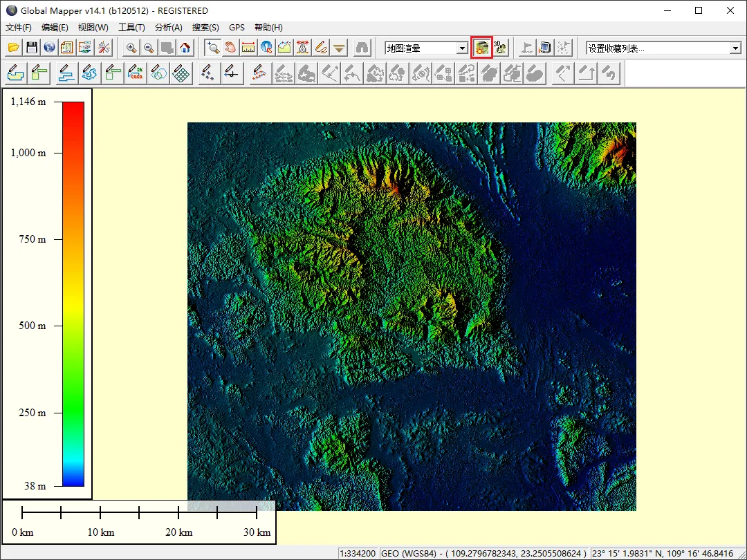Screen dimensions: 747x560
Task: Click the elevation color ramp legend bar
Action: [73, 294]
